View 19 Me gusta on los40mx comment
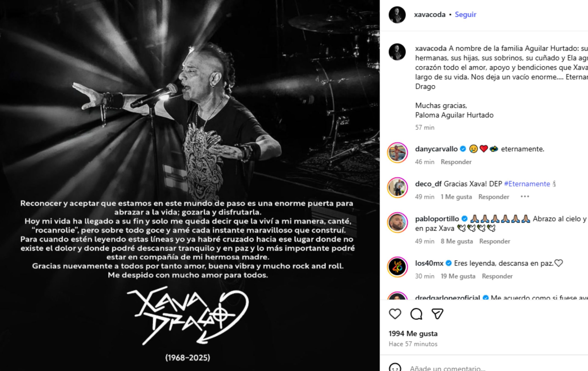The width and height of the screenshot is (588, 371). pos(458,276)
